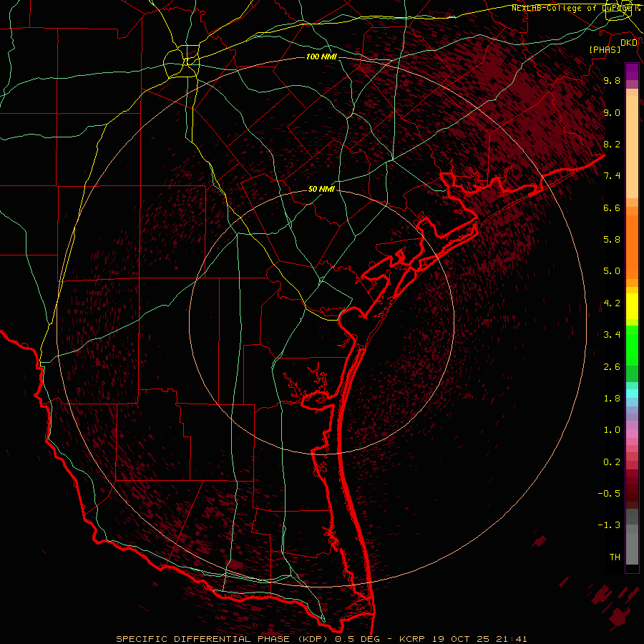Click the 0.5 DEG elevation text in caption
This screenshot has height=644, width=644.
357,639
